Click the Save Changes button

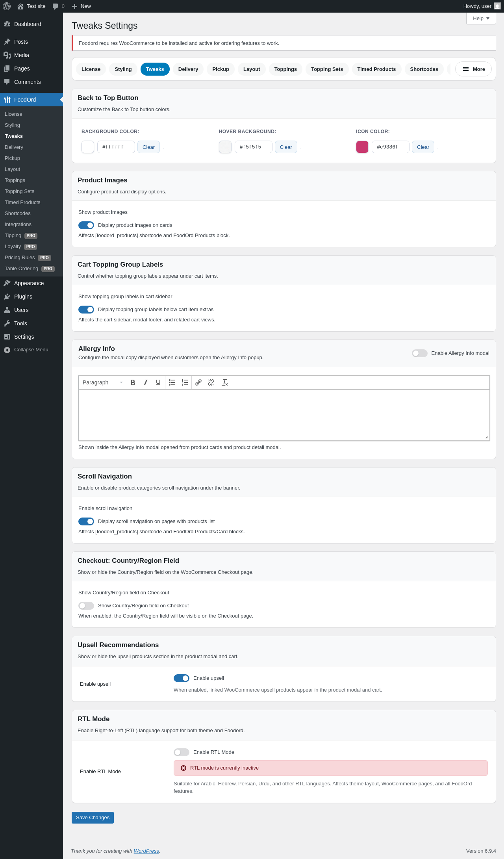[93, 818]
